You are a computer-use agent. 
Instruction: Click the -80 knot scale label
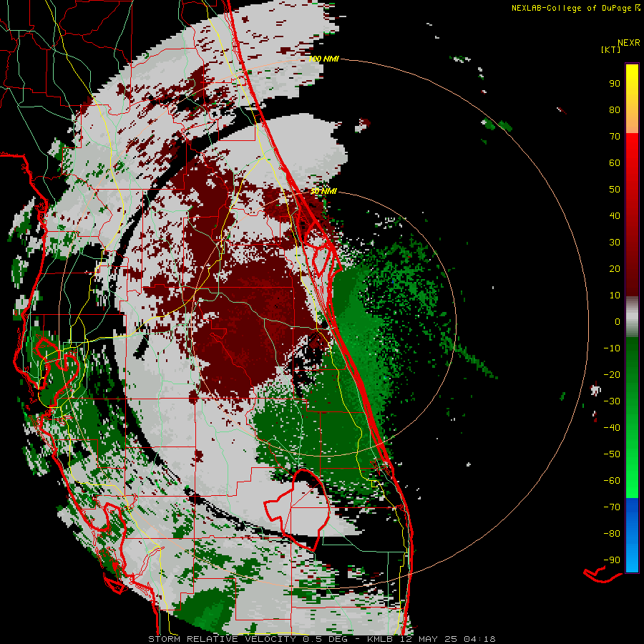612,534
